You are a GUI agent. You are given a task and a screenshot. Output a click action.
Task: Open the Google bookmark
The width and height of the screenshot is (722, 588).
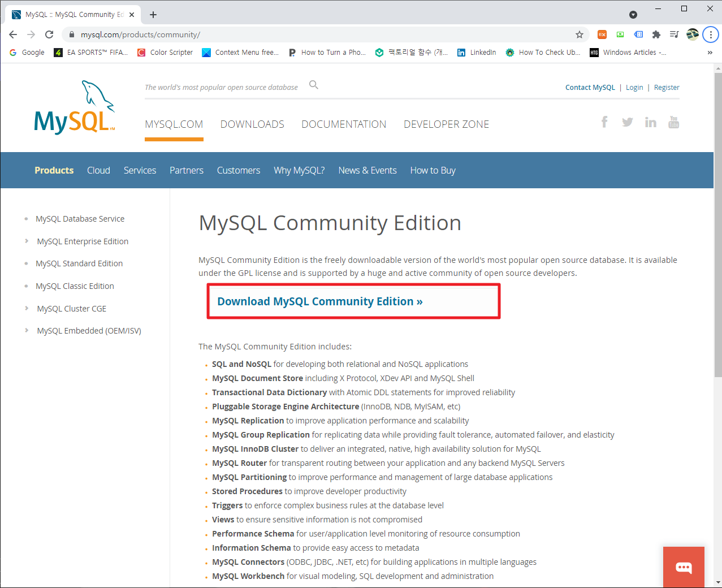coord(27,53)
